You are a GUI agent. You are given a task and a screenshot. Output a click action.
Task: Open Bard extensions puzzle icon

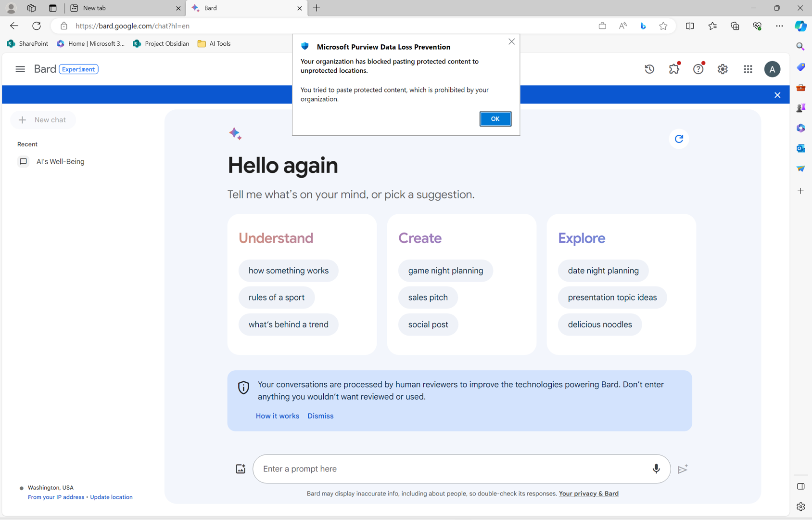(674, 69)
